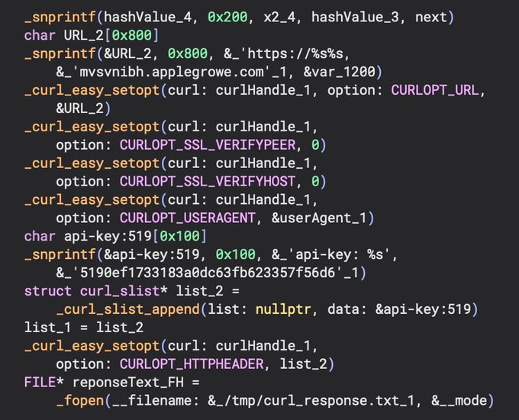This screenshot has height=420, width=519.
Task: Open the _fopen function call
Action: (79, 400)
